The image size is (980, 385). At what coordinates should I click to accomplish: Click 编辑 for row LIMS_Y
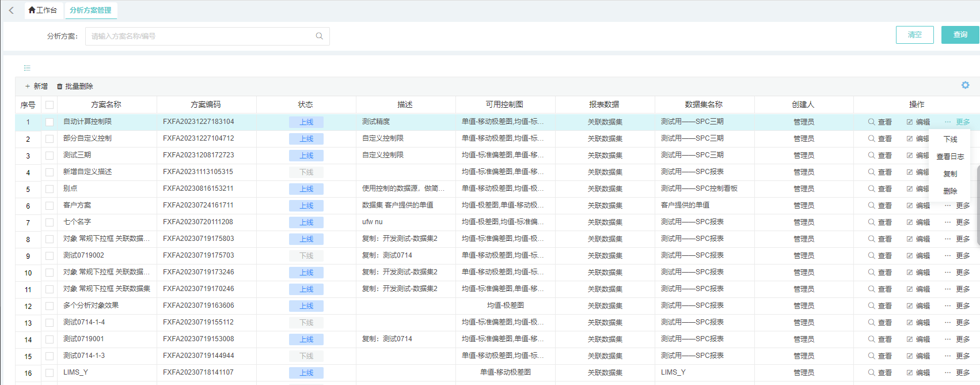(918, 373)
